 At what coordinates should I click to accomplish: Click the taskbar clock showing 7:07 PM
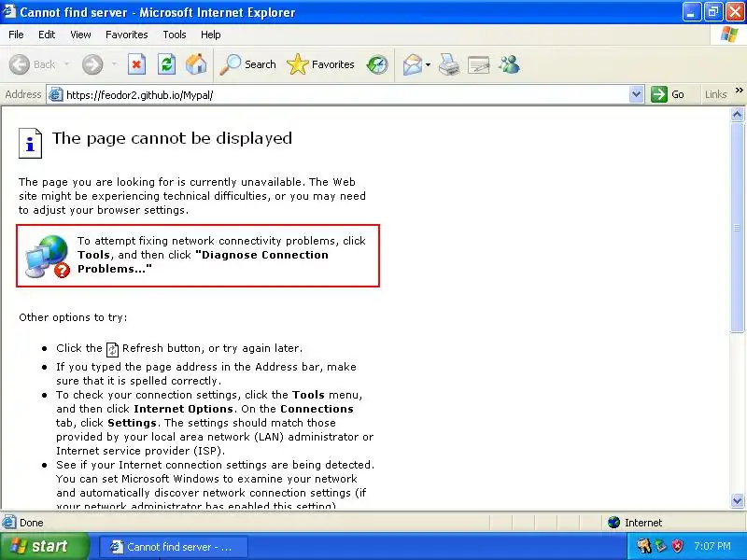tap(712, 546)
